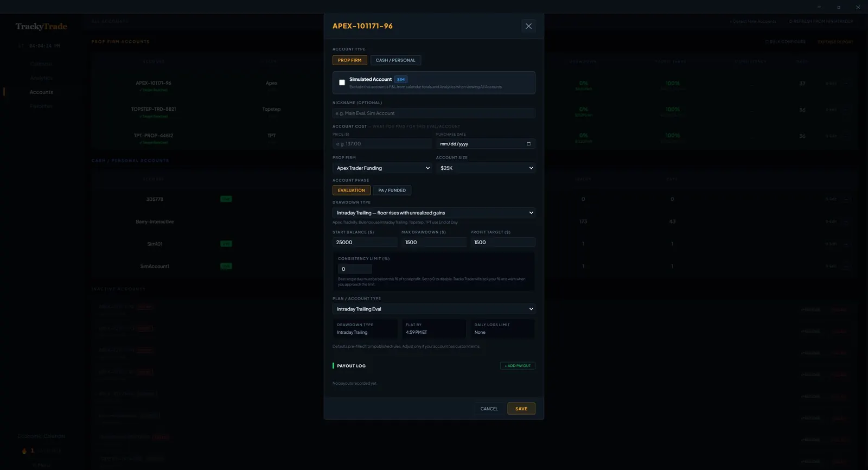Click the TrackyTrade logo in the sidebar

[41, 27]
